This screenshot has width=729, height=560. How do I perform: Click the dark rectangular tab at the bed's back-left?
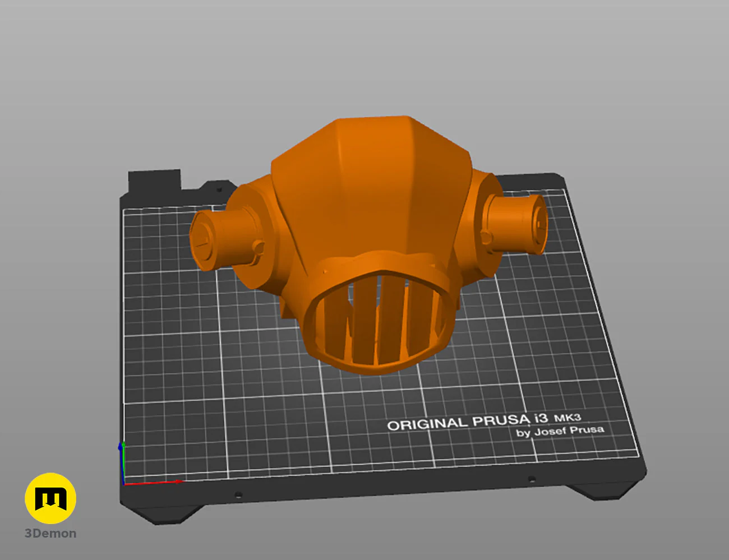(154, 181)
